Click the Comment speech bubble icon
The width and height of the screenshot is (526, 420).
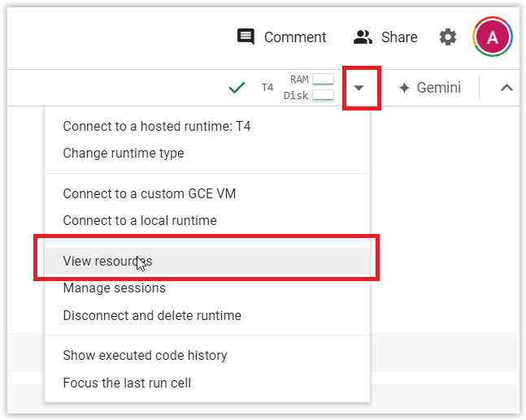pyautogui.click(x=246, y=37)
